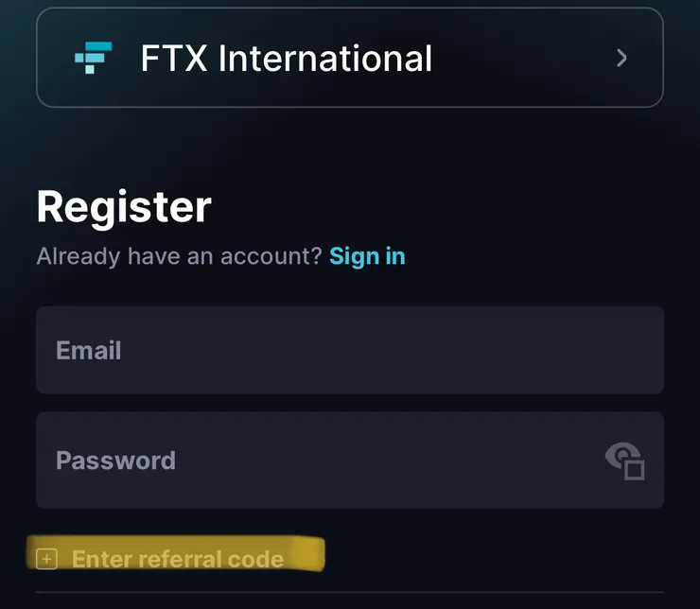Click the Password placeholder label
700x609 pixels.
pos(115,461)
